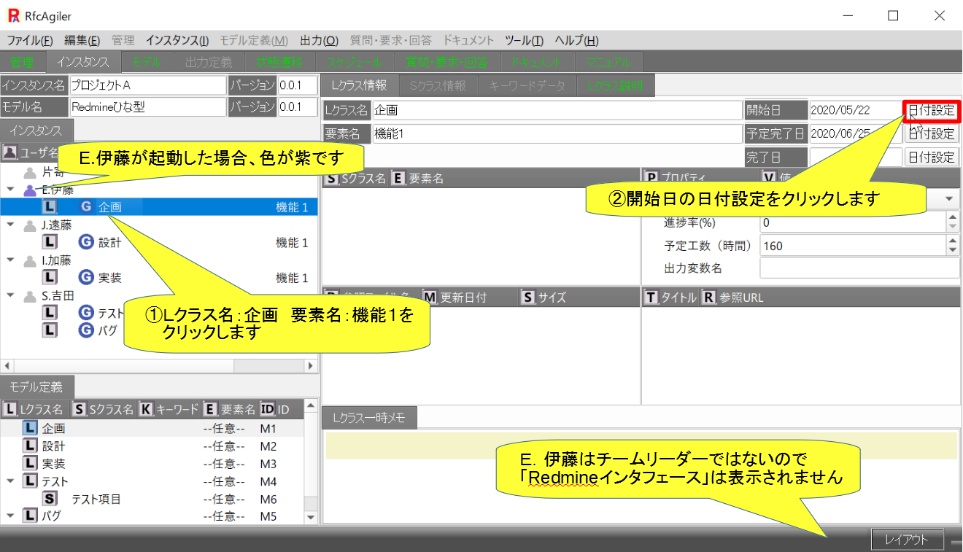
Task: Click the yellow Lクラス一時メモ memo area
Action: click(x=640, y=446)
